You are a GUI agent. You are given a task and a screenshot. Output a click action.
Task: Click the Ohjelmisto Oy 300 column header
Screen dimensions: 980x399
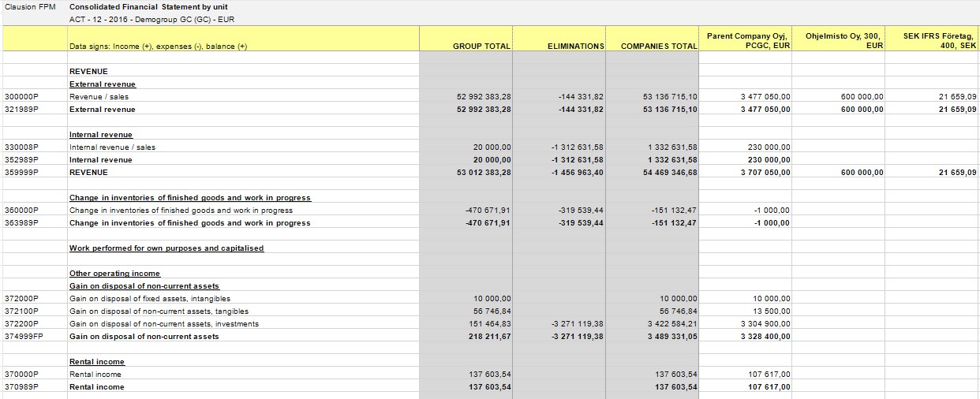click(843, 41)
